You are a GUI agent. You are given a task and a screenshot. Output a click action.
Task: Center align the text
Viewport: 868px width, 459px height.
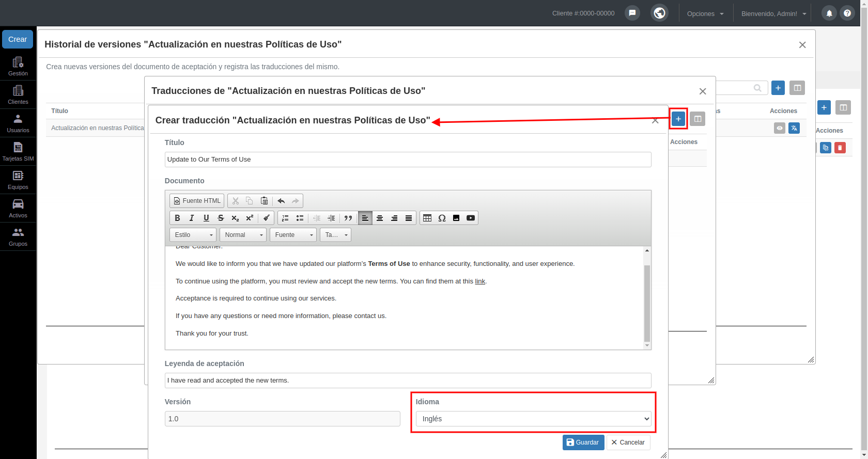380,218
